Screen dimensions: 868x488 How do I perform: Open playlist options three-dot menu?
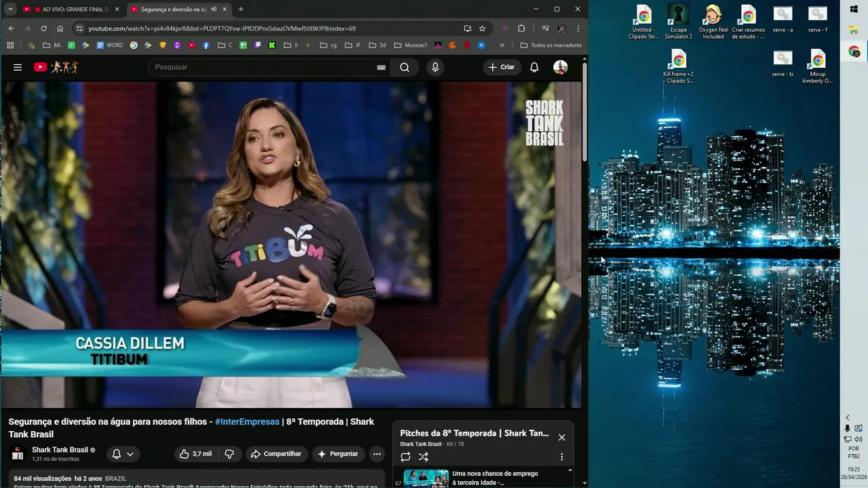point(561,457)
